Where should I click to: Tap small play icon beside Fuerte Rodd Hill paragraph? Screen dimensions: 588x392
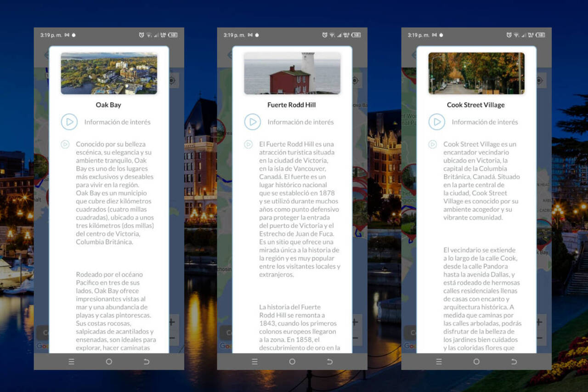[x=249, y=144]
